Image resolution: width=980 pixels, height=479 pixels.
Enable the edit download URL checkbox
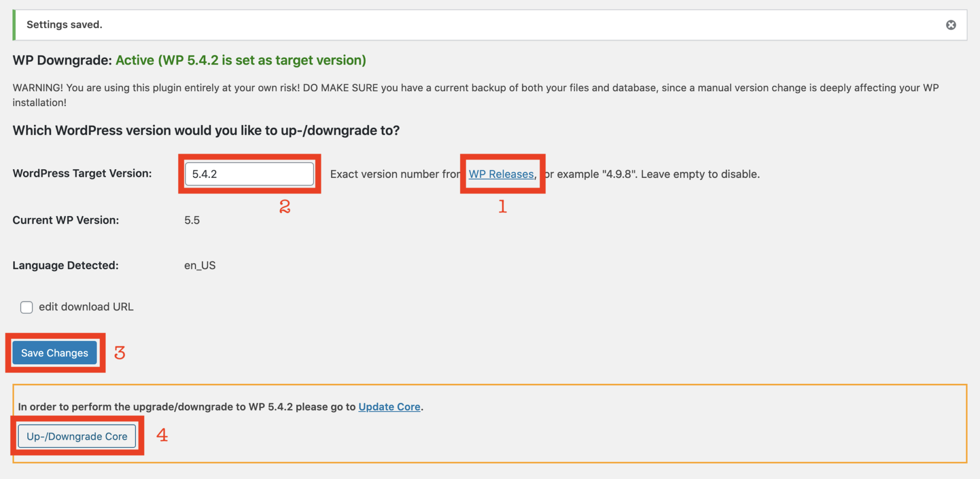pos(26,307)
